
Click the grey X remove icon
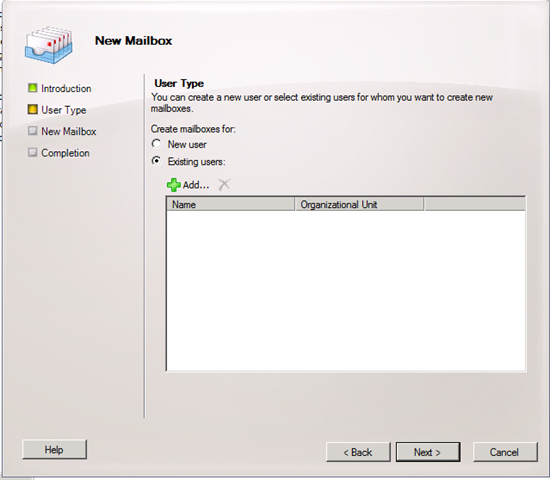[x=224, y=184]
